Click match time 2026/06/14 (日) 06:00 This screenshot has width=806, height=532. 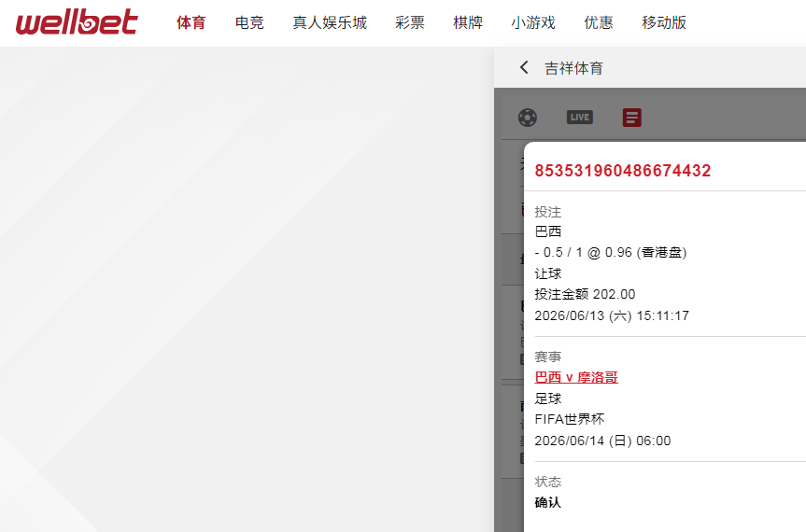point(602,441)
